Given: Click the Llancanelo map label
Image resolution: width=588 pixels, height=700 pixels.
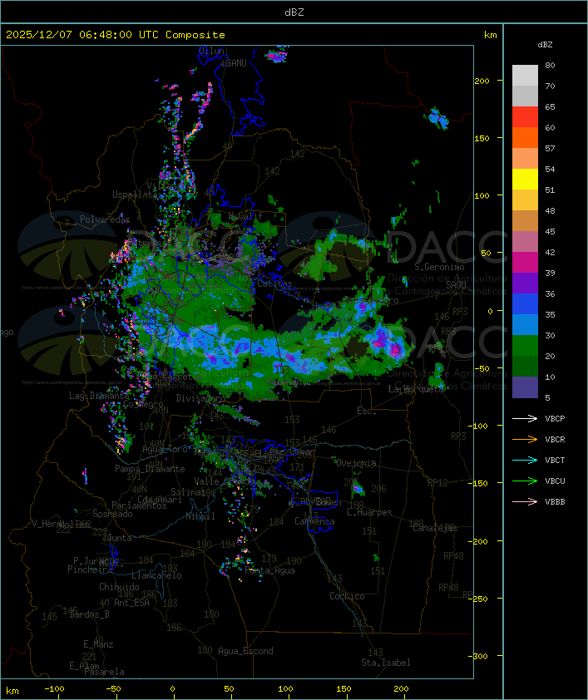Looking at the screenshot, I should tap(156, 575).
